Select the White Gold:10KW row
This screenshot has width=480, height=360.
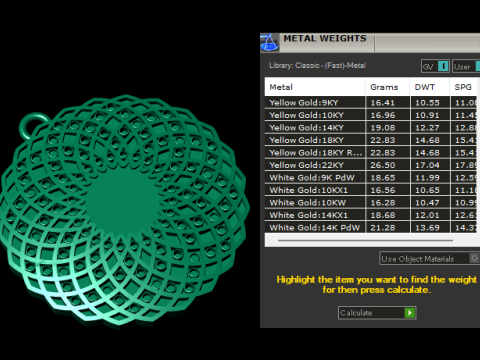coord(371,202)
